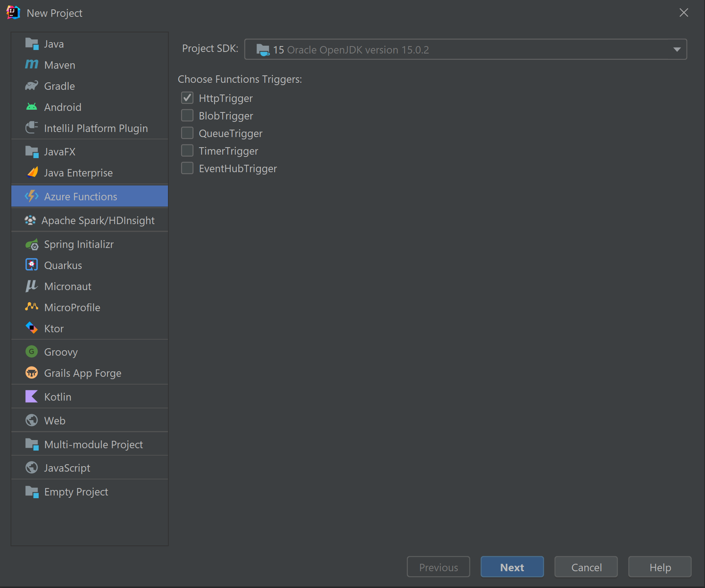Pick the Quarkus logo icon
Image resolution: width=705 pixels, height=588 pixels.
(32, 265)
